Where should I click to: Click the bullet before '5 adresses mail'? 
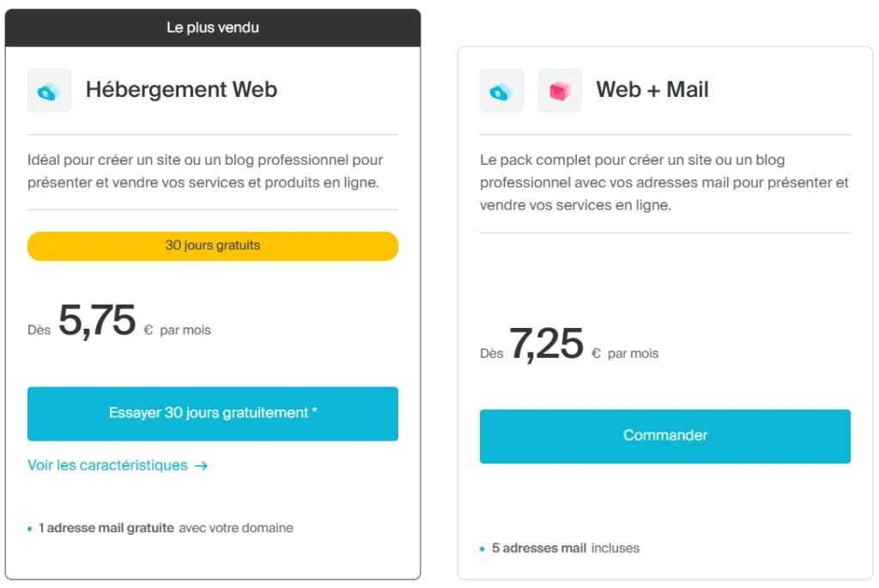pyautogui.click(x=484, y=548)
